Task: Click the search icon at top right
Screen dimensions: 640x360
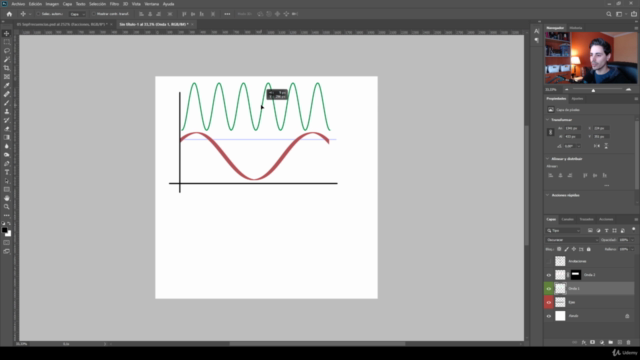Action: pos(609,14)
